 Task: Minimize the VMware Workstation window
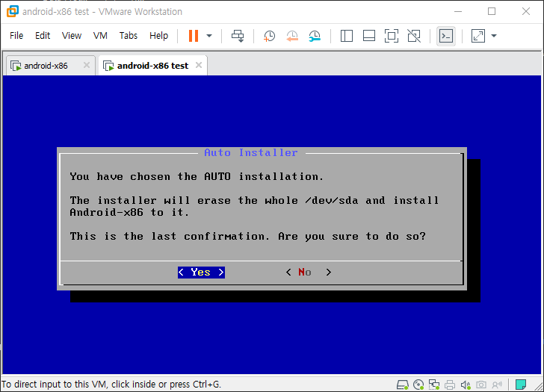[x=458, y=11]
